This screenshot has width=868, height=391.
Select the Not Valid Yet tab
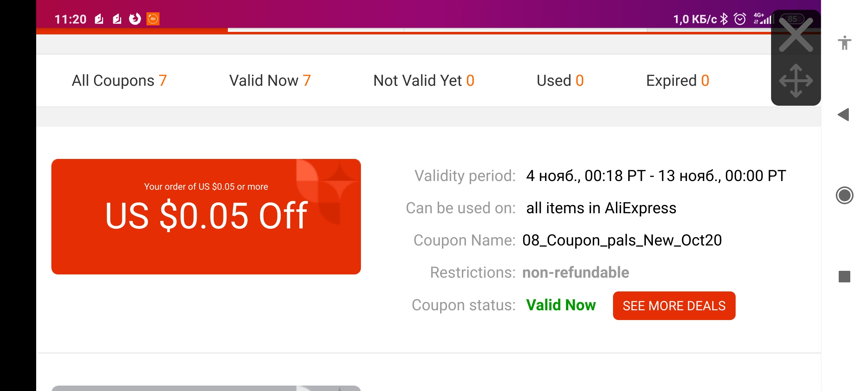pos(424,80)
